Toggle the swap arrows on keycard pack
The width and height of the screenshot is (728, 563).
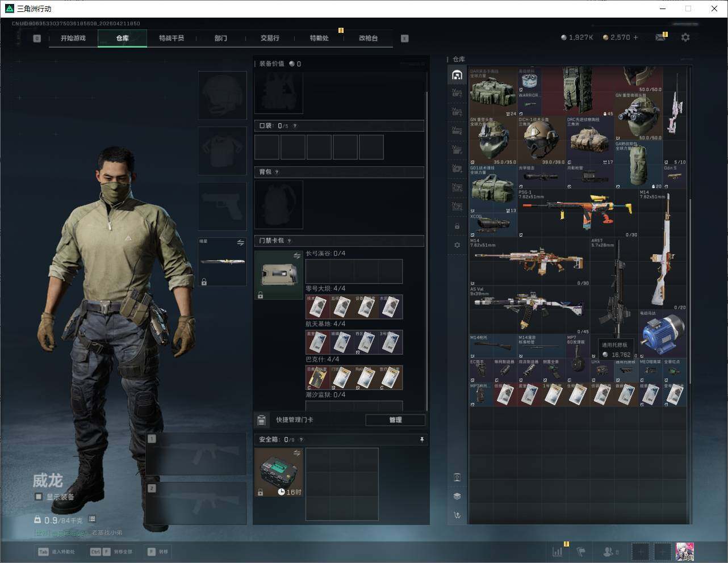tap(296, 256)
